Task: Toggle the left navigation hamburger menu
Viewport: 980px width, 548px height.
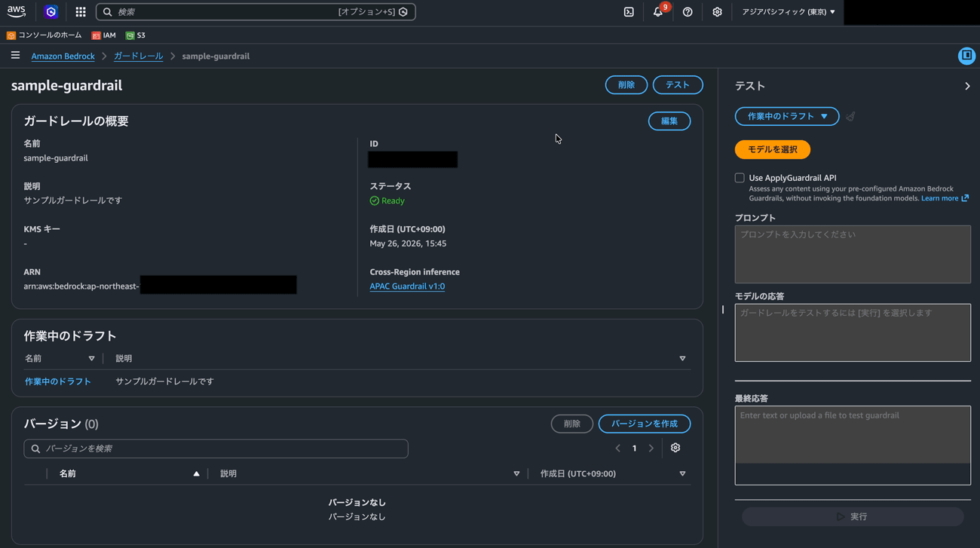Action: 15,56
